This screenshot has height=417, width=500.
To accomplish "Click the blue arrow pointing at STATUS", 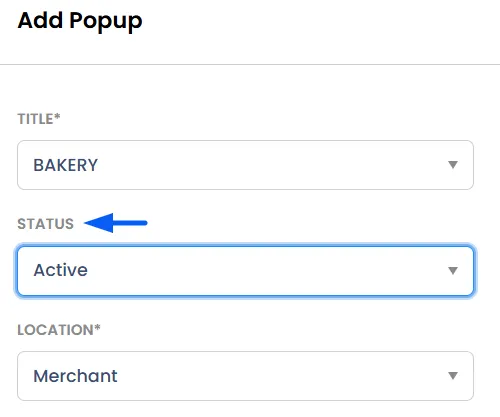I will [x=116, y=223].
